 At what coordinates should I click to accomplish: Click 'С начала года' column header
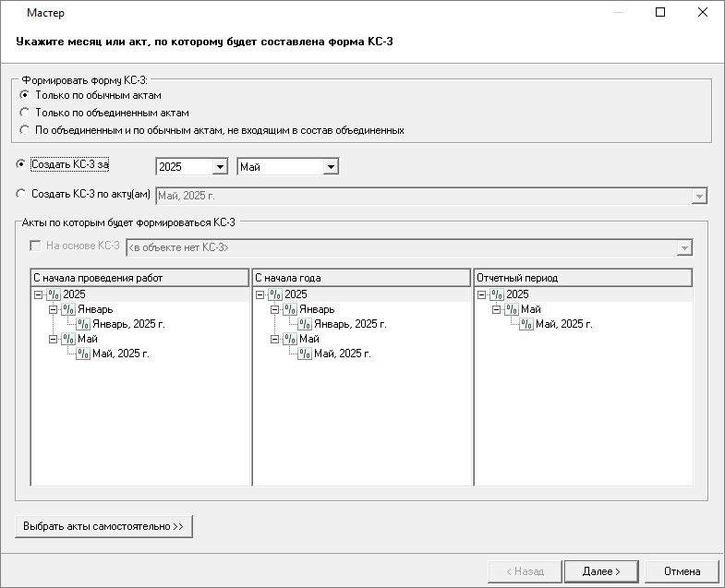coord(361,278)
